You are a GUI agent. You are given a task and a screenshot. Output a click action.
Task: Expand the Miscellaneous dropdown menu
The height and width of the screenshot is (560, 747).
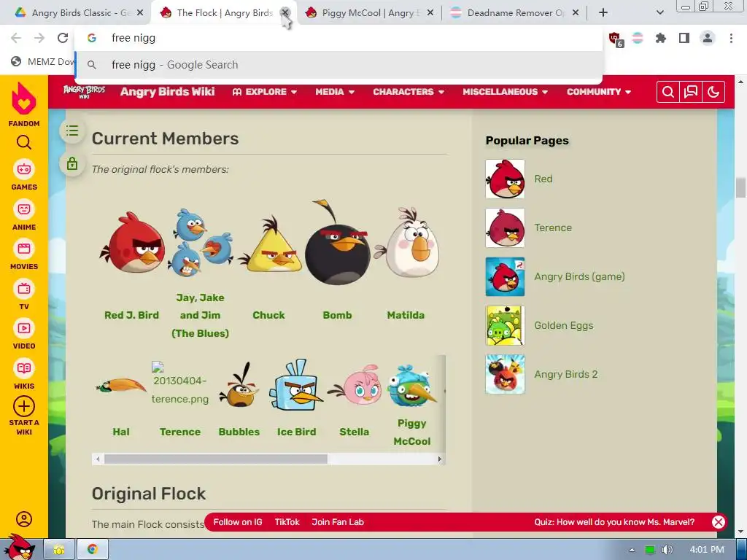coord(505,92)
